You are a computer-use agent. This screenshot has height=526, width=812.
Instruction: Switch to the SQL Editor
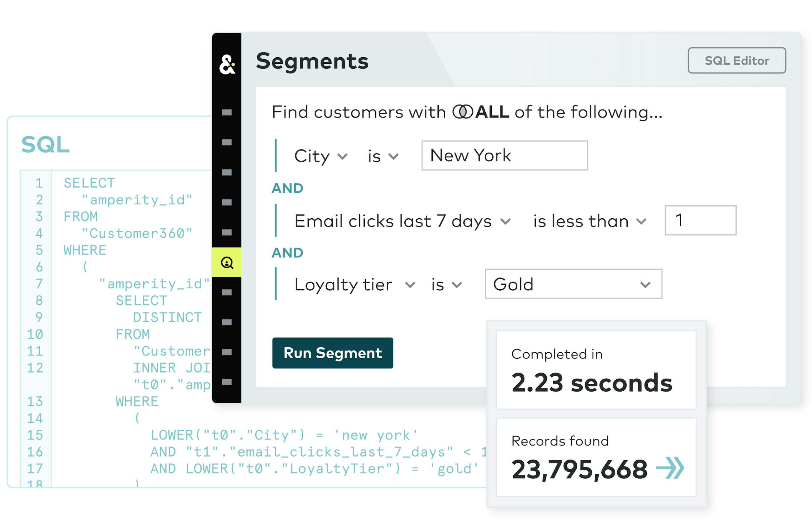737,60
